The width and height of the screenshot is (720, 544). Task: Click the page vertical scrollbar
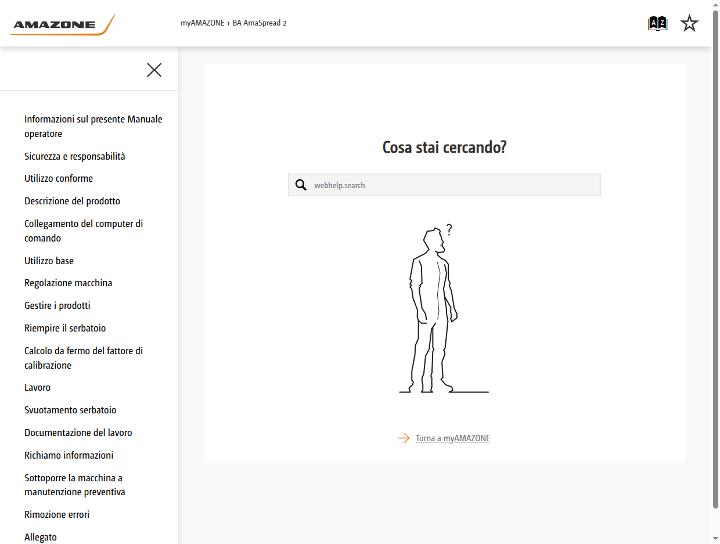(x=715, y=257)
